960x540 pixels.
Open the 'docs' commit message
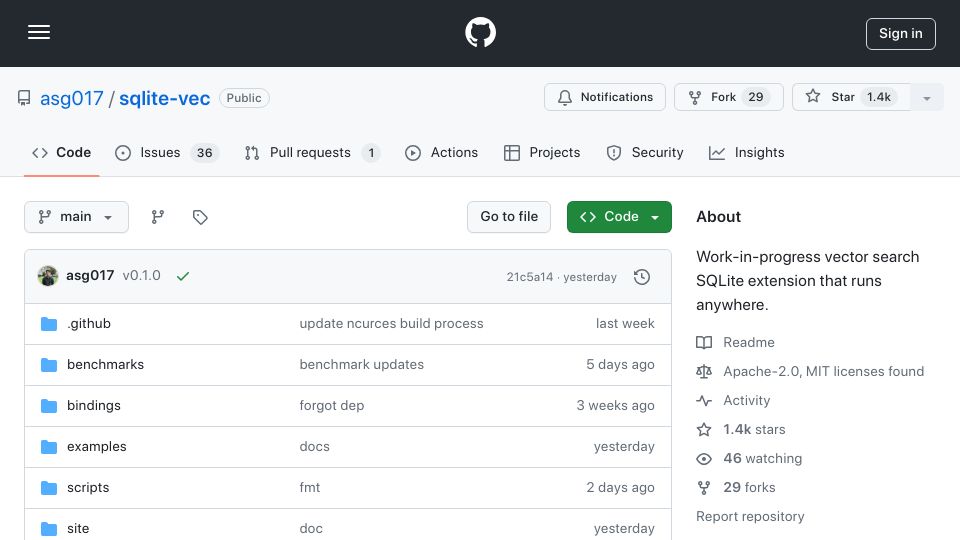click(315, 446)
